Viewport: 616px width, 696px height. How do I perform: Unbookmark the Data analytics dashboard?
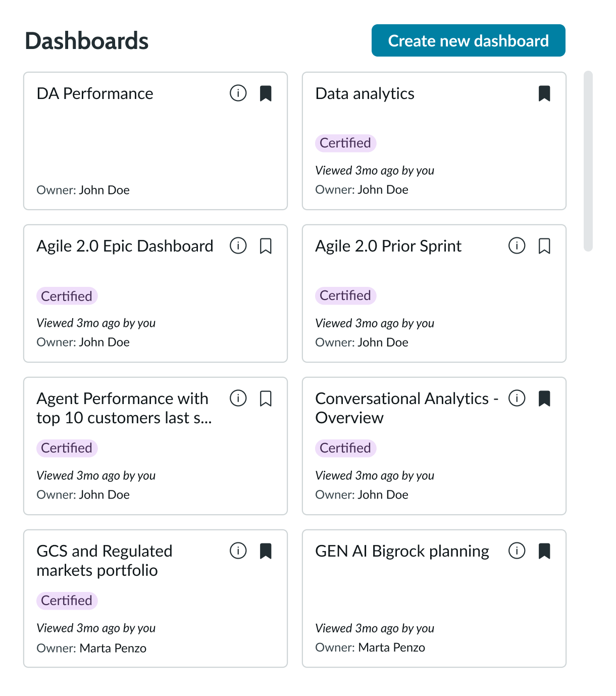(x=545, y=94)
